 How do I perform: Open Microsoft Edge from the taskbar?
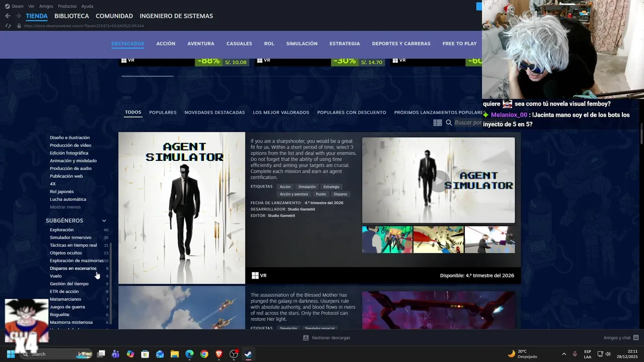pyautogui.click(x=189, y=354)
